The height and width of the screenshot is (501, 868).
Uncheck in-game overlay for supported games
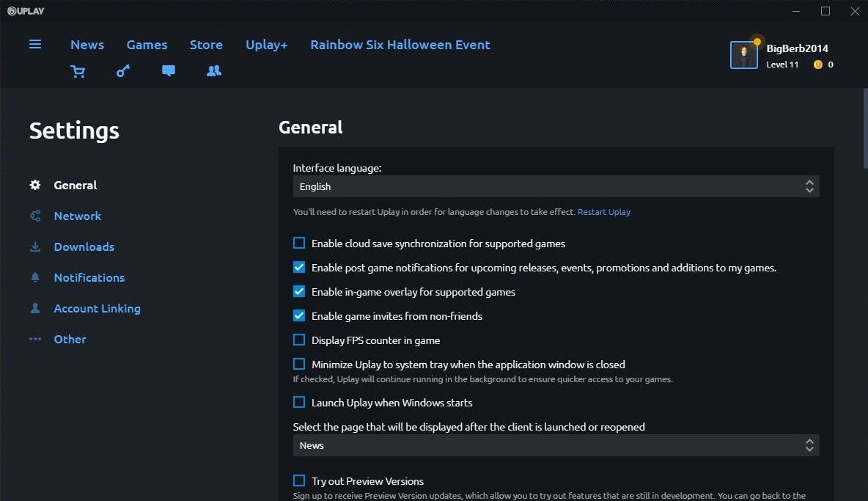pyautogui.click(x=299, y=291)
